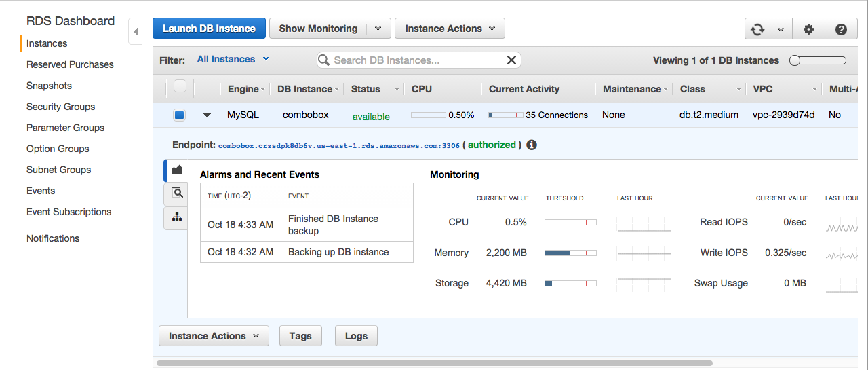Click the 'authorized' endpoint status text
Image resolution: width=868 pixels, height=370 pixels.
tap(492, 145)
